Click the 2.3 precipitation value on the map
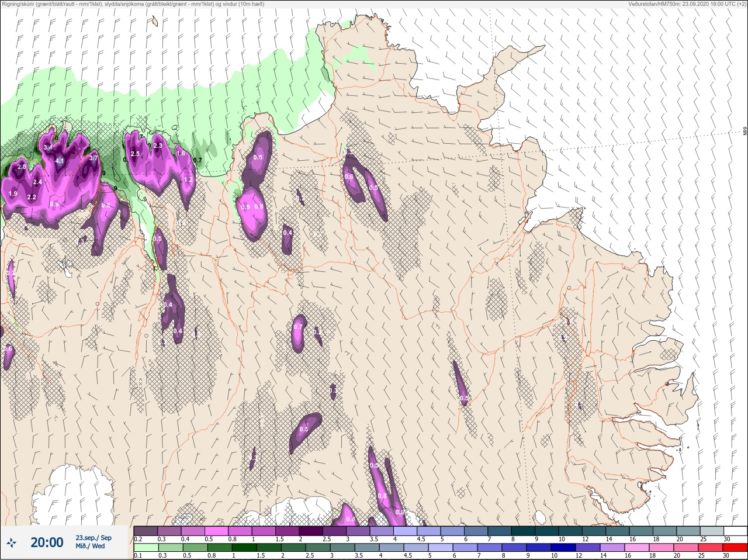The image size is (748, 560). click(x=157, y=146)
